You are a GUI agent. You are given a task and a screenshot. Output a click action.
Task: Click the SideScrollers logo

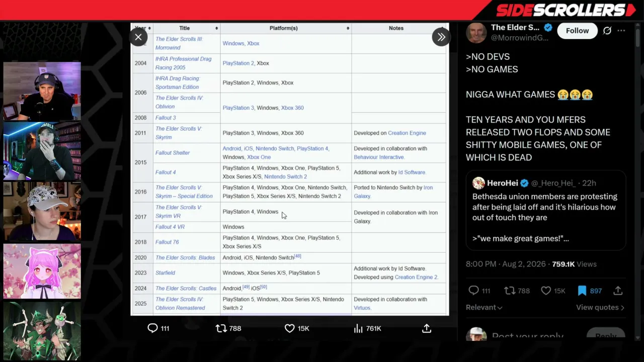[x=566, y=10]
